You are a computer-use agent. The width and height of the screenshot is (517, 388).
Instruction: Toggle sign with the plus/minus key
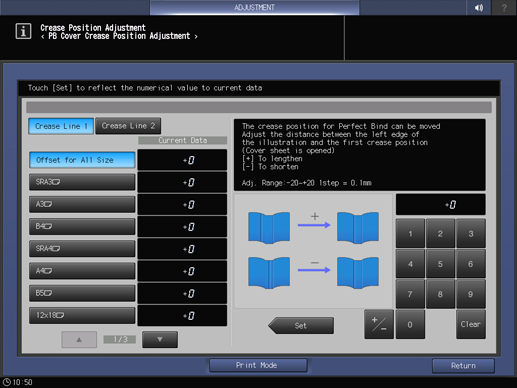point(379,324)
